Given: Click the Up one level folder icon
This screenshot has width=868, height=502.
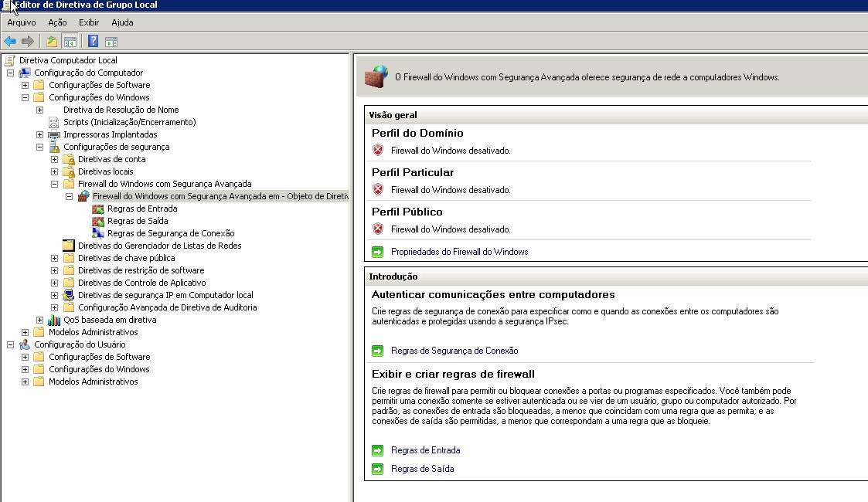Looking at the screenshot, I should click(52, 42).
